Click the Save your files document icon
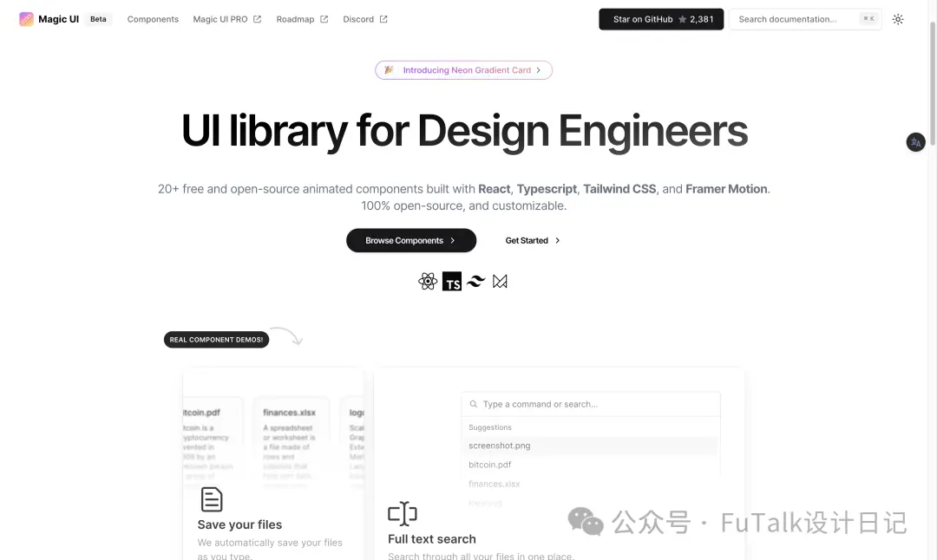Image resolution: width=937 pixels, height=560 pixels. click(x=212, y=499)
